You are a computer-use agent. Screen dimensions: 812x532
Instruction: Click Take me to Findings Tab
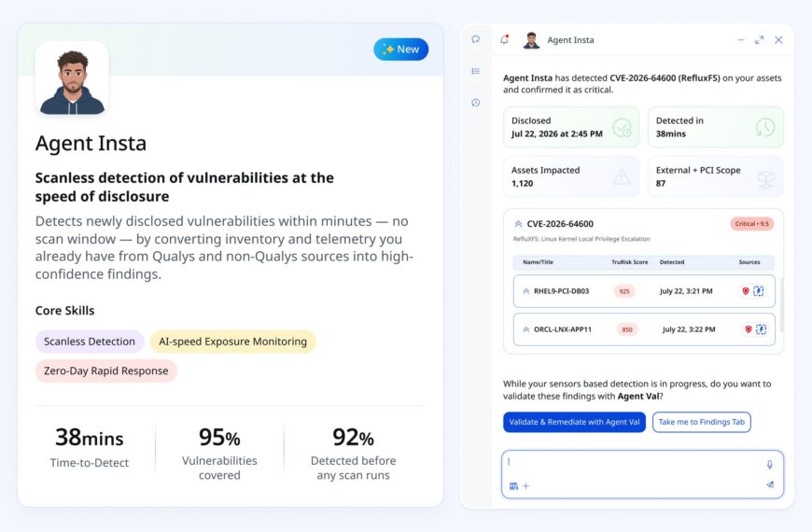[x=702, y=422]
